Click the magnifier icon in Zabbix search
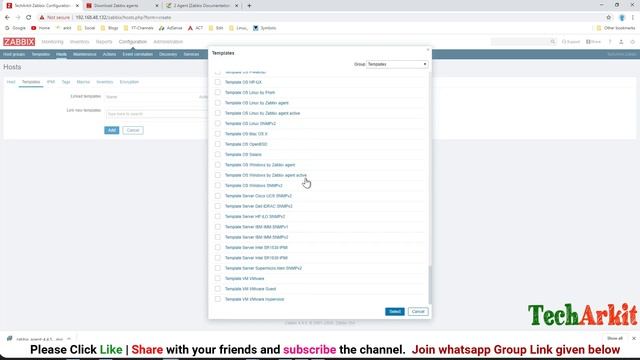Screen dimensions: 640x360 click(x=553, y=42)
